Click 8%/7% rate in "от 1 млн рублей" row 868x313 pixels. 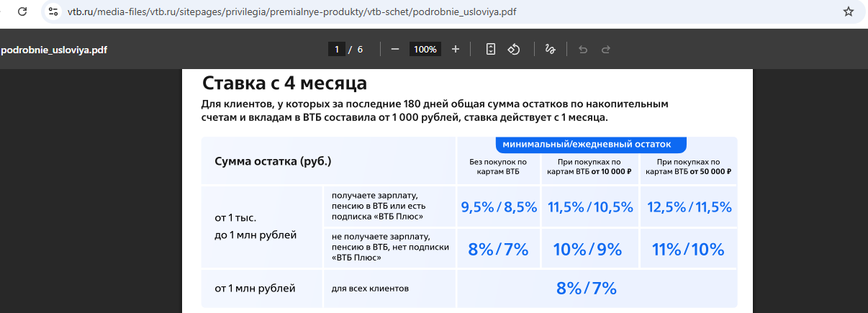tap(587, 289)
